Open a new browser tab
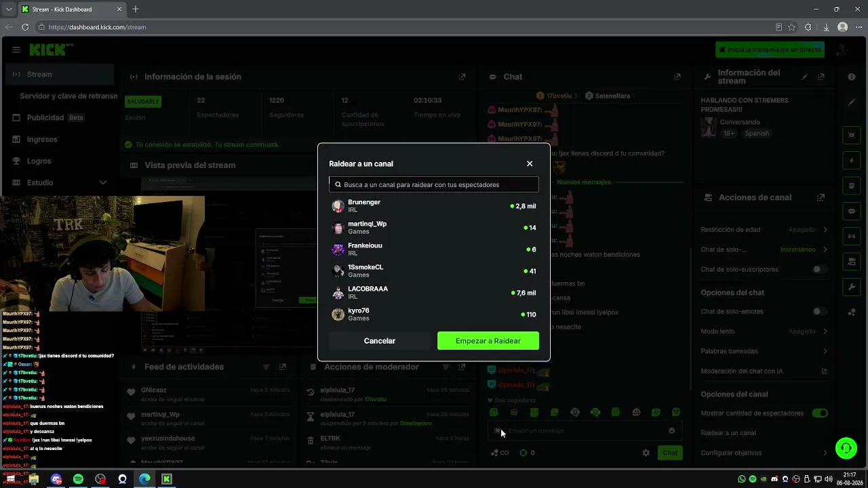868x488 pixels. tap(136, 9)
